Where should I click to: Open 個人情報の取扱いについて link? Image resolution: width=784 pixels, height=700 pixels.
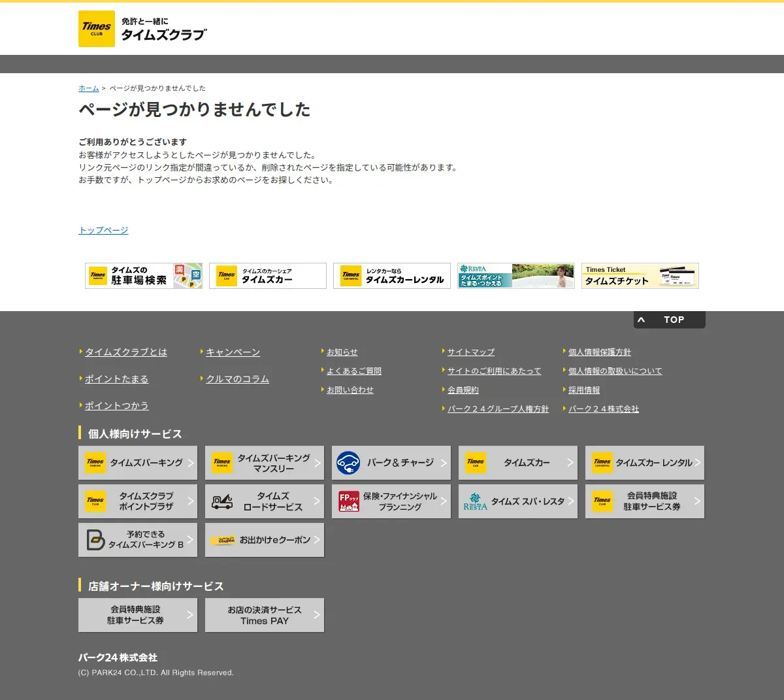[x=615, y=371]
